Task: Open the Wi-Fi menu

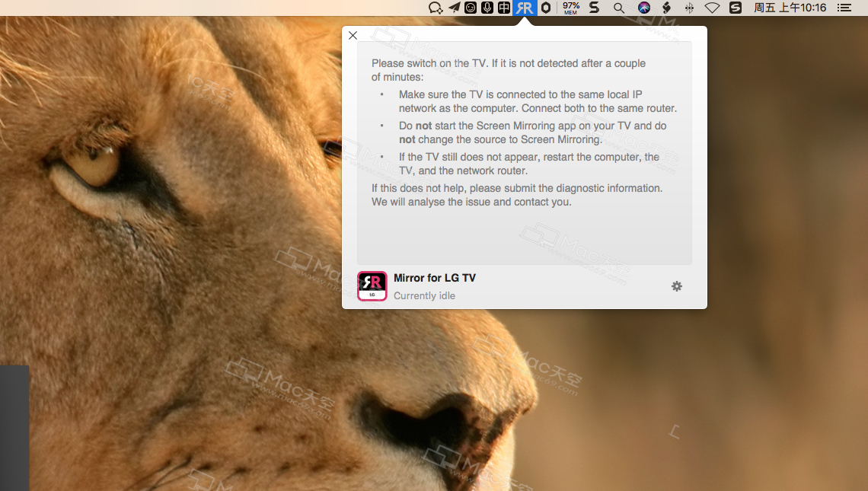Action: [712, 8]
